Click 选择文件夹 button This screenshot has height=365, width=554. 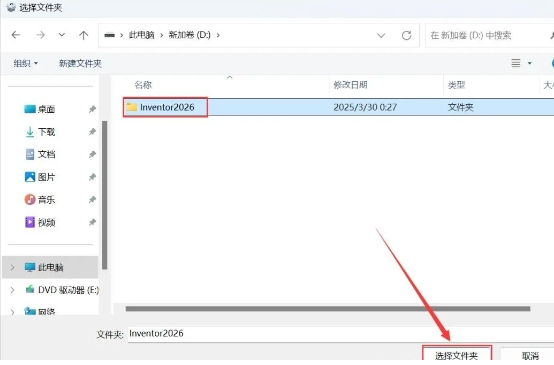pyautogui.click(x=457, y=354)
